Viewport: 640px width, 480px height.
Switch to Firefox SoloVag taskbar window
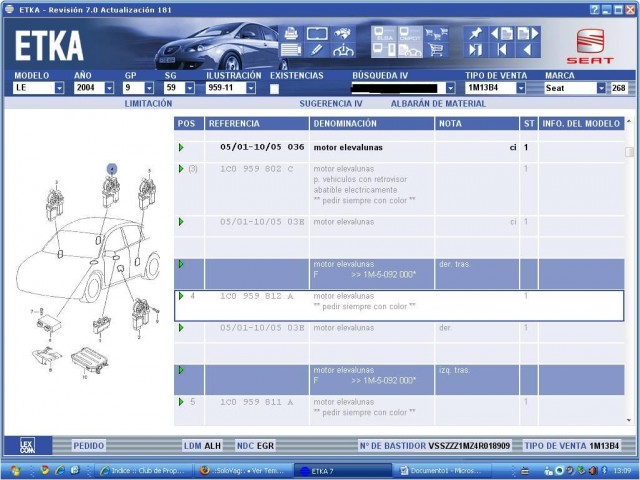243,471
